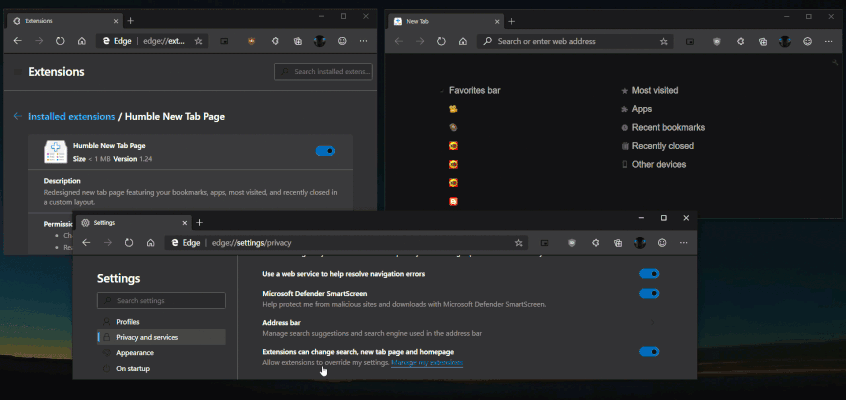Image resolution: width=846 pixels, height=400 pixels.
Task: Refresh the Extensions window page
Action: point(60,41)
